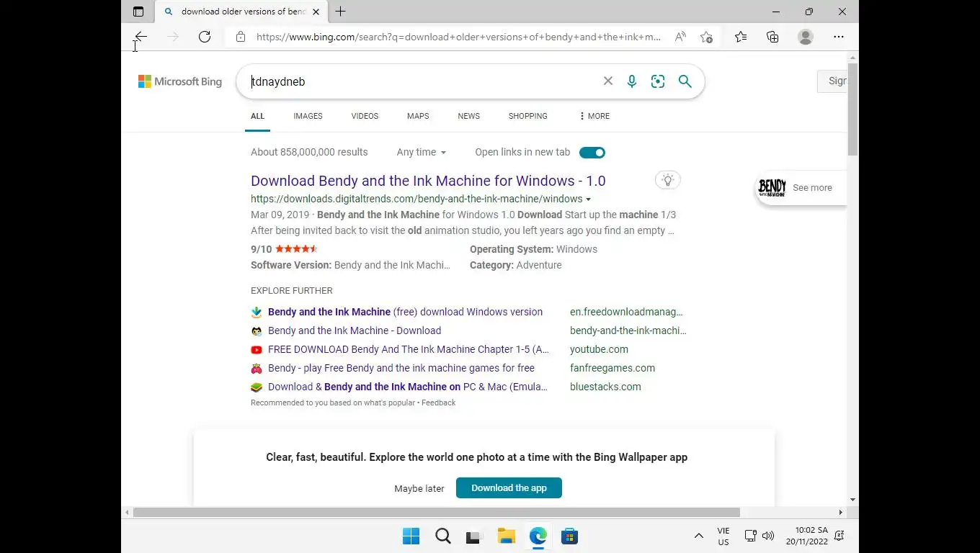Open Bendy play free games link
The width and height of the screenshot is (980, 553).
pyautogui.click(x=401, y=368)
